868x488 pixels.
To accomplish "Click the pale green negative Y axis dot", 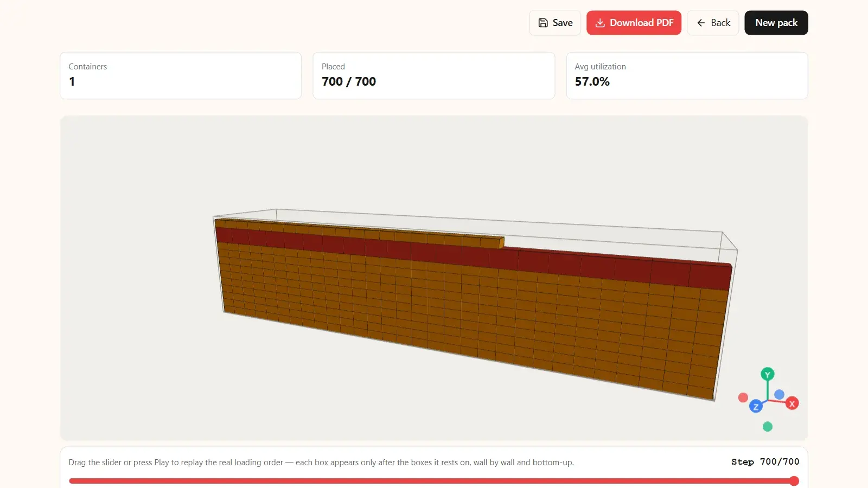I will click(x=767, y=427).
